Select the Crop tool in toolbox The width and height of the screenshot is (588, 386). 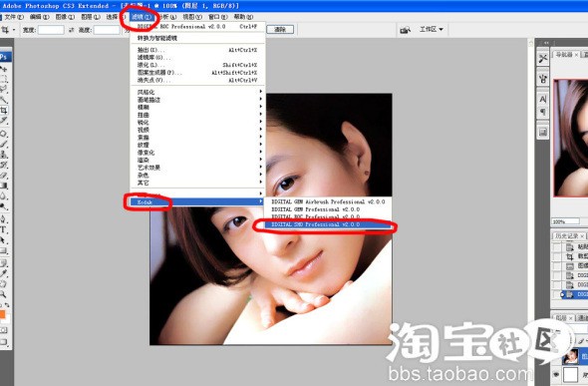click(4, 111)
